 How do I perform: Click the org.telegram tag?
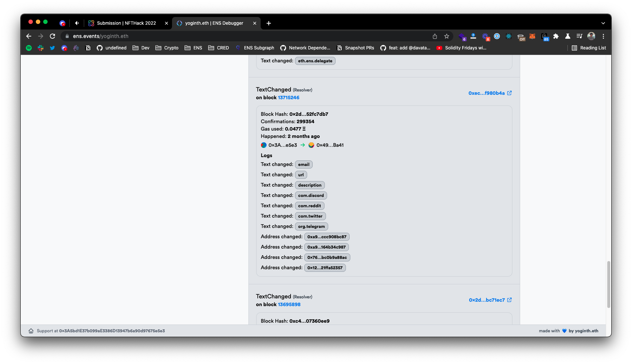pyautogui.click(x=312, y=226)
